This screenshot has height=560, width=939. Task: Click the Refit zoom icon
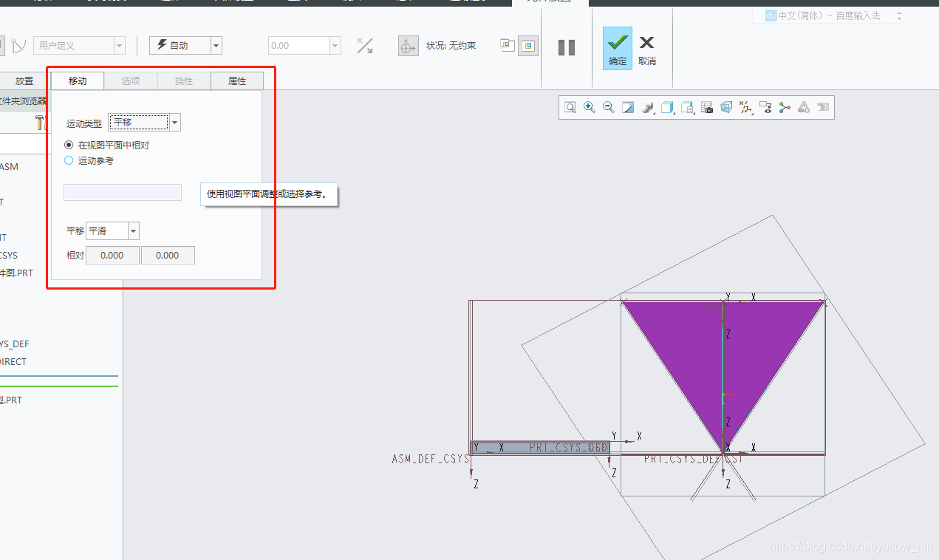click(x=570, y=108)
